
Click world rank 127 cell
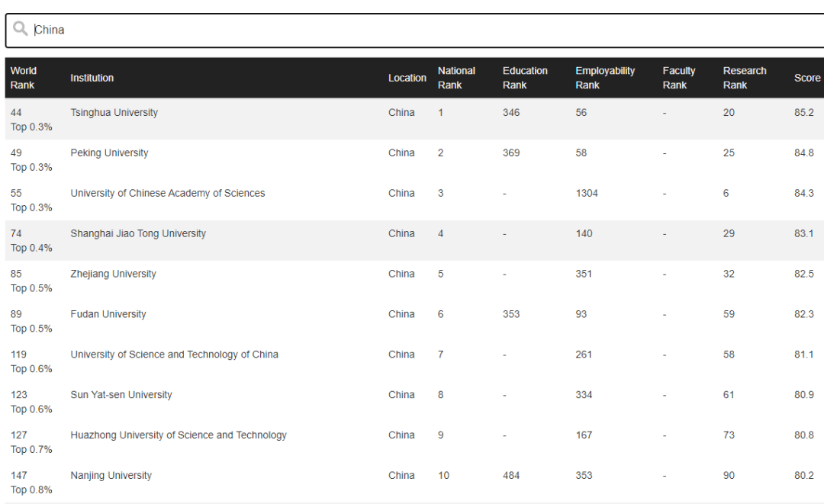18,435
